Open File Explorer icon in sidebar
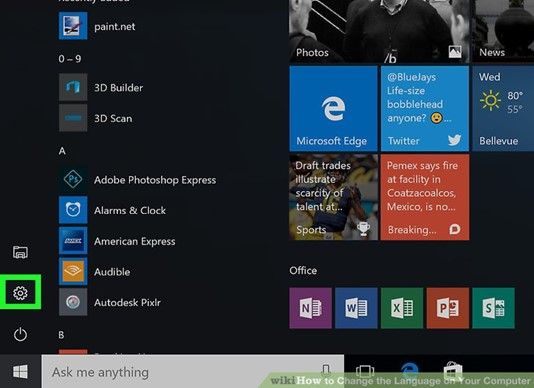 (20, 252)
